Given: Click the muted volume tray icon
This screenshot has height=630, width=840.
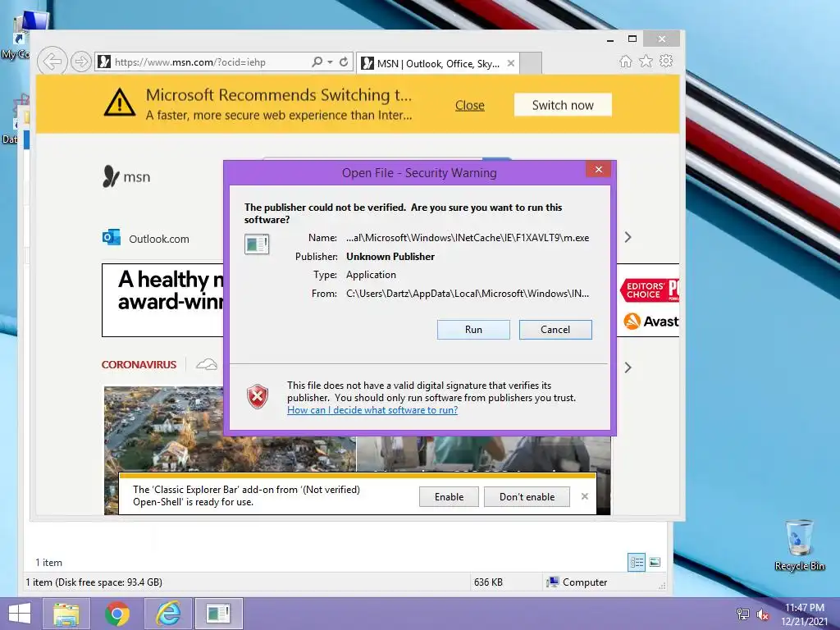Looking at the screenshot, I should pyautogui.click(x=763, y=614).
